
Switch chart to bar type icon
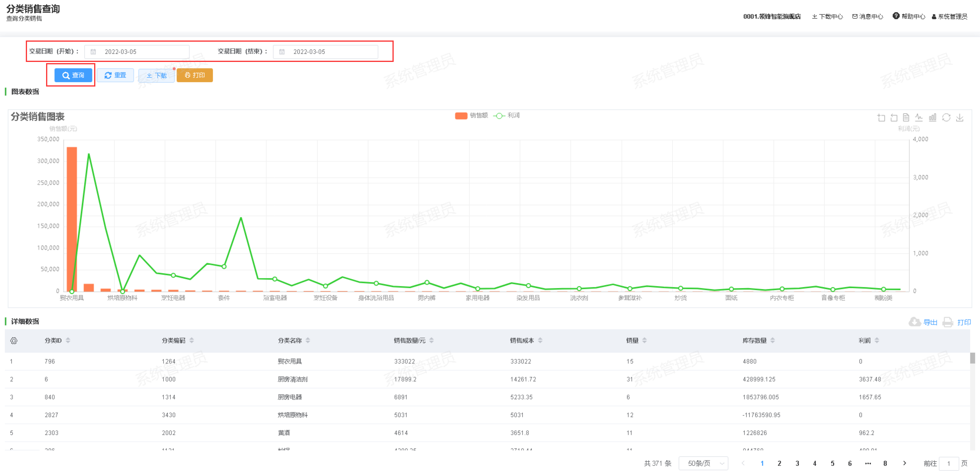point(932,118)
